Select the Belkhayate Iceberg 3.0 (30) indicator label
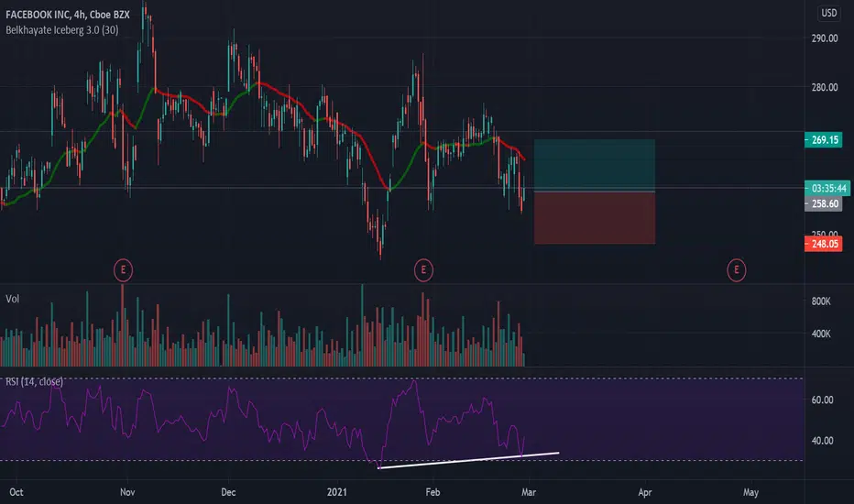 point(61,30)
